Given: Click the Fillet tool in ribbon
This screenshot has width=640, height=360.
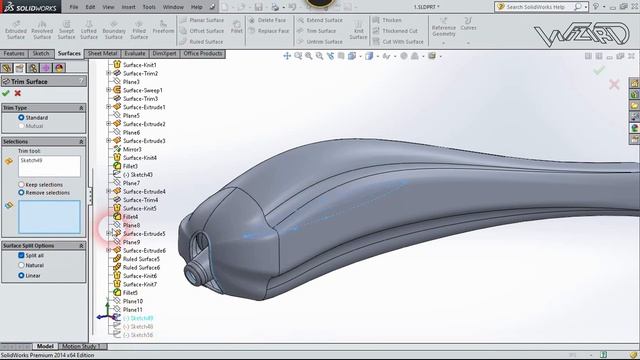Looking at the screenshot, I should [x=237, y=27].
